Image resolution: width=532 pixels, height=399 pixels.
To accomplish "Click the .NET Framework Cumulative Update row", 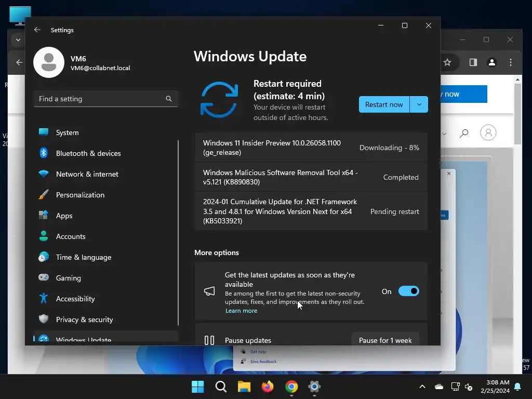I will coord(311,211).
